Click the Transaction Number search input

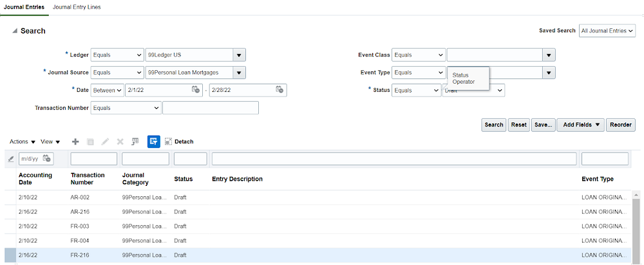click(x=211, y=108)
